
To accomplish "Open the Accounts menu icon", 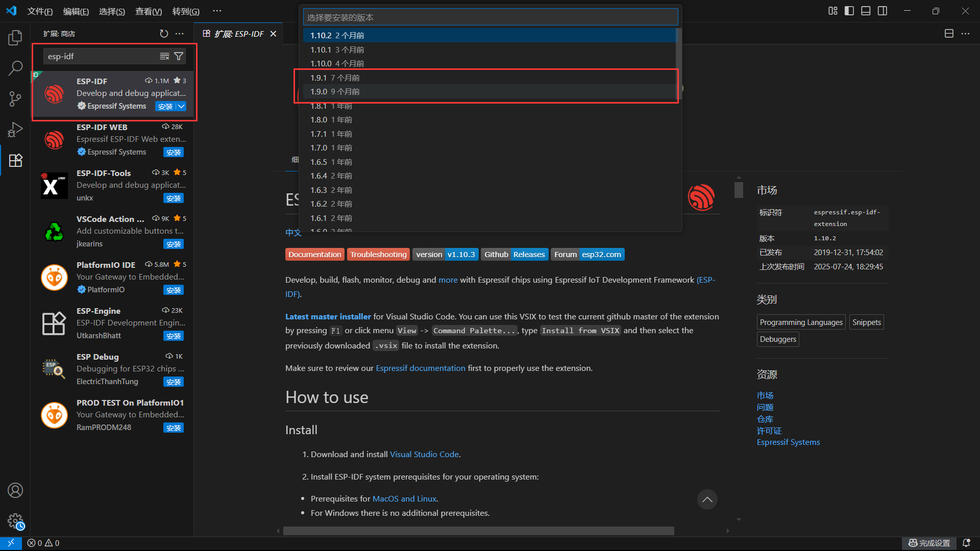I will click(x=15, y=490).
